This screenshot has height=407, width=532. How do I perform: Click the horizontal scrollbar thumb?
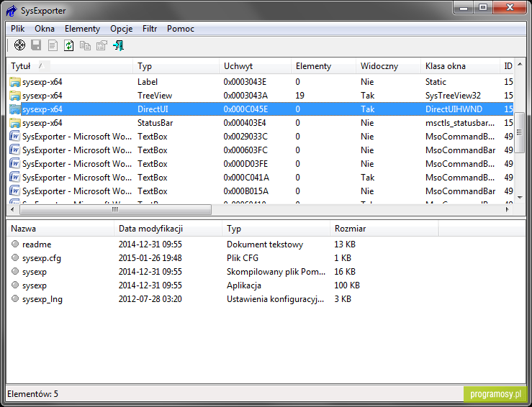pyautogui.click(x=115, y=209)
